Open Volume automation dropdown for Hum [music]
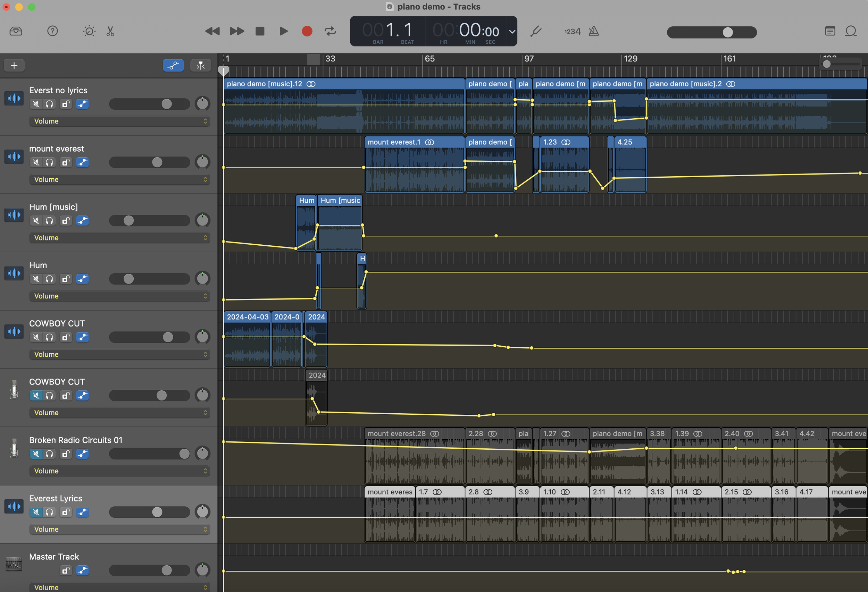 tap(119, 238)
